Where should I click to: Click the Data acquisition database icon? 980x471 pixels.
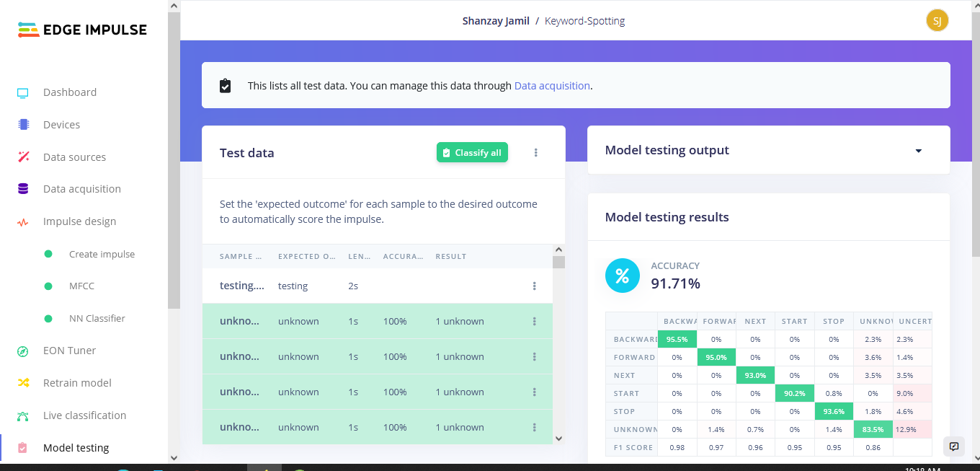[x=23, y=189]
